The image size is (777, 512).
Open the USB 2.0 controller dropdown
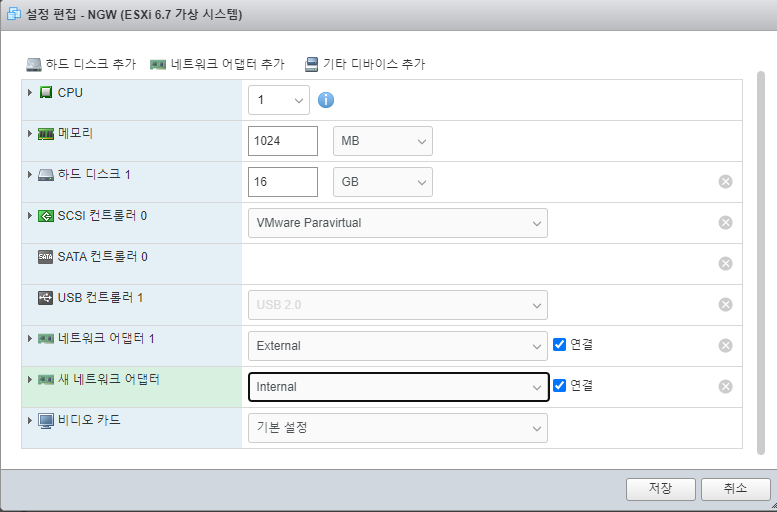click(398, 305)
